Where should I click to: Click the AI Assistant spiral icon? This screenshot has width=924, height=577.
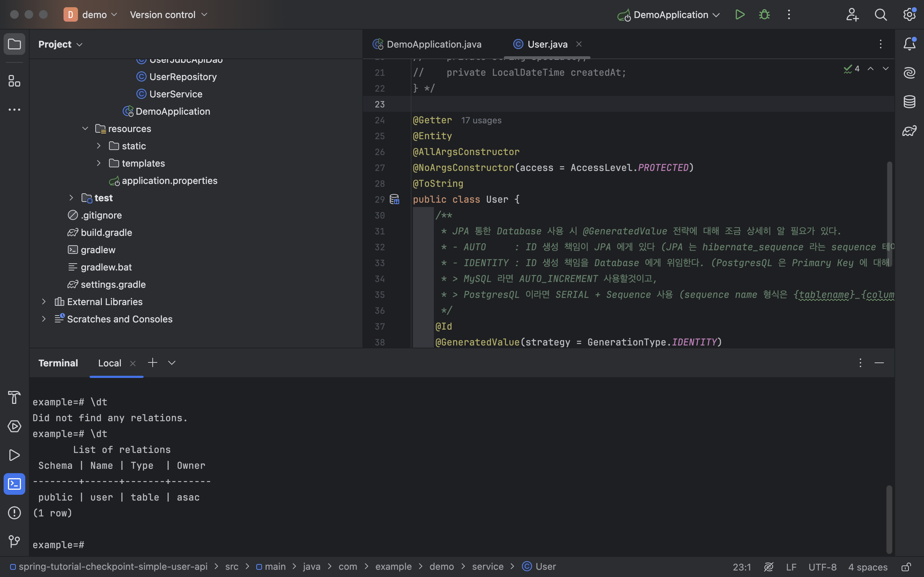(x=909, y=72)
